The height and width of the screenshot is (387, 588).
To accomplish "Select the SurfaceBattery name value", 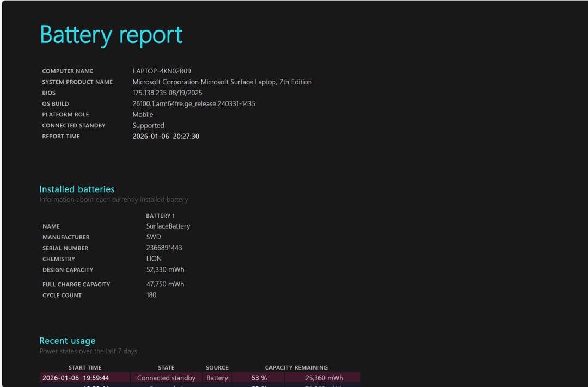I will (168, 226).
